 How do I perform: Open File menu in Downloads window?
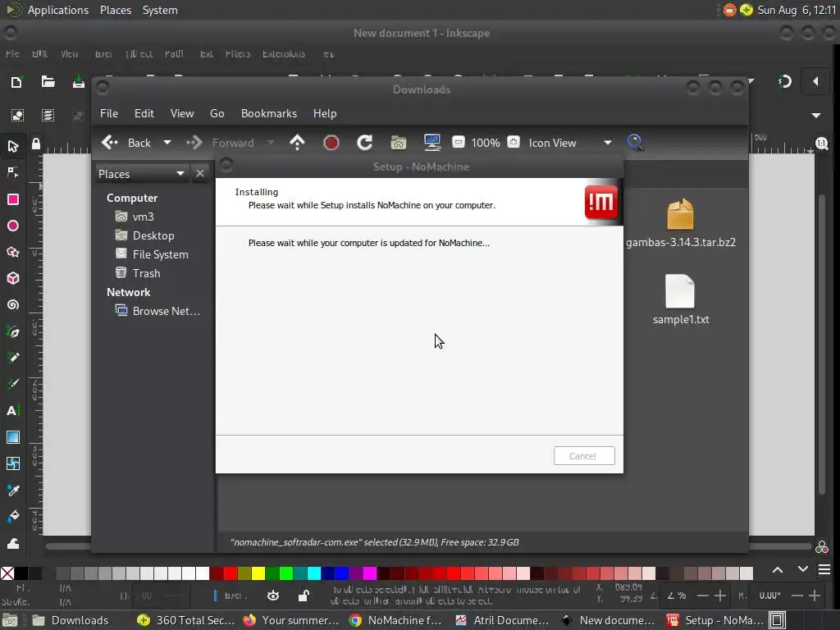(x=109, y=113)
